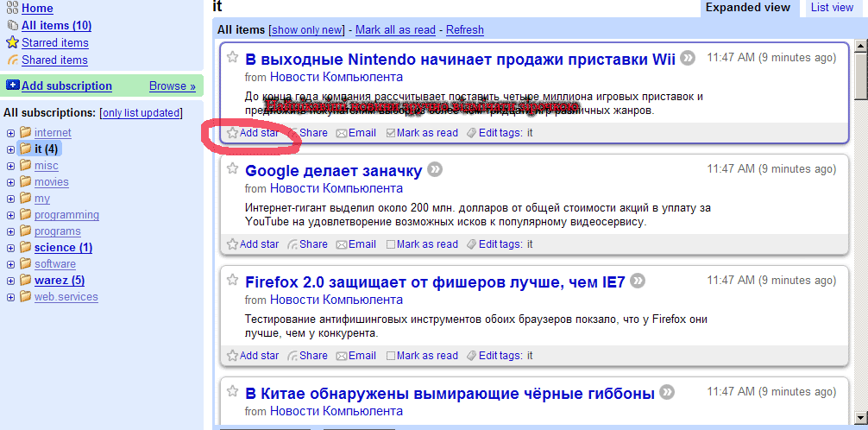Email the Google article
Image resolution: width=868 pixels, height=430 pixels.
click(x=356, y=243)
